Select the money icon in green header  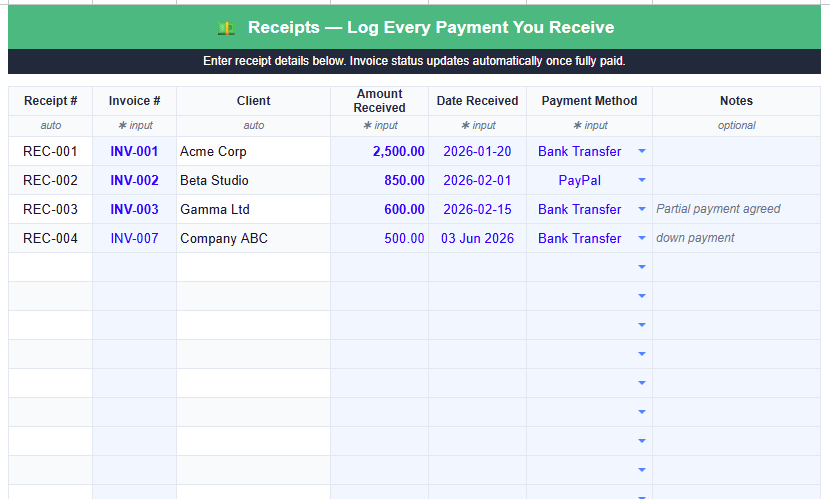pyautogui.click(x=227, y=28)
